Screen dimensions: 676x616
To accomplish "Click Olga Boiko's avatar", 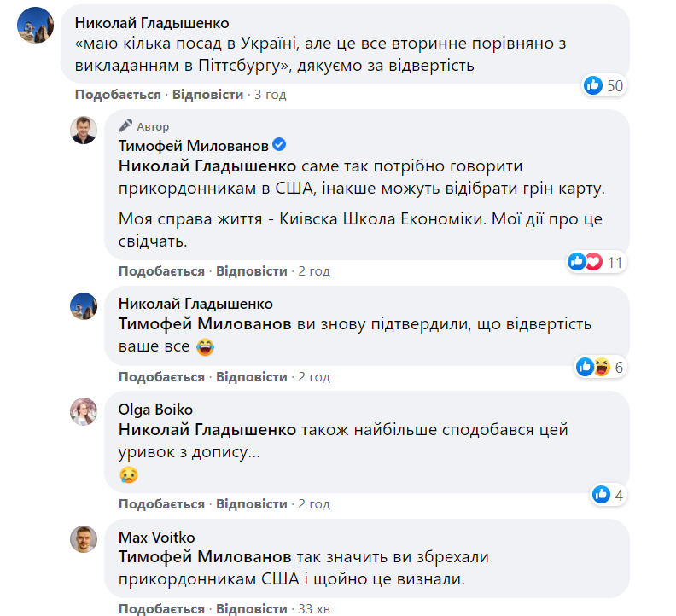I will coord(83,411).
